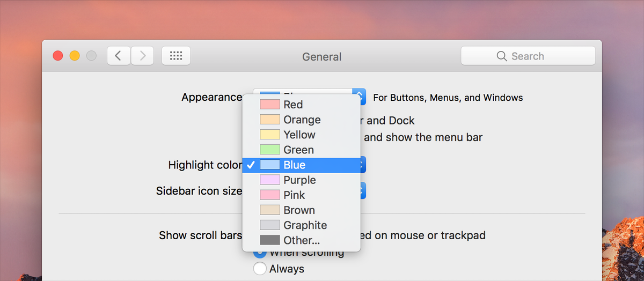Screen dimensions: 644x281
Task: Show all preferences grid icon
Action: 176,56
